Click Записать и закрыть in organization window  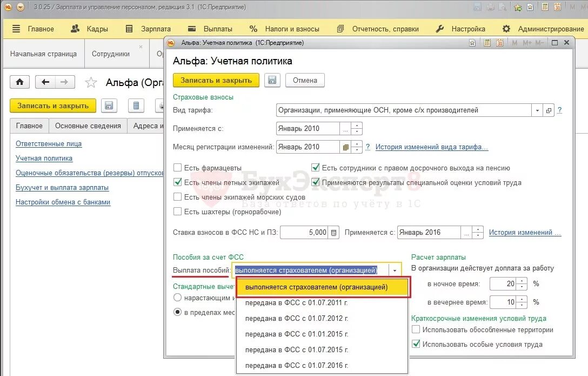coord(53,105)
